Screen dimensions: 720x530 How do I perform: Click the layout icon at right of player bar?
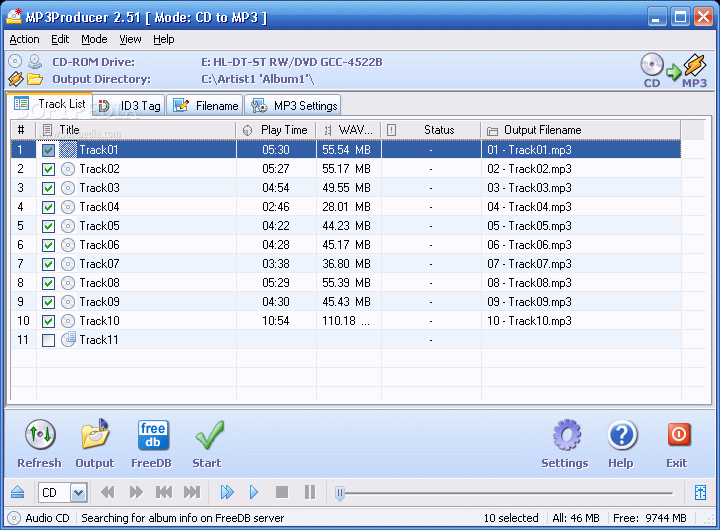coord(700,492)
